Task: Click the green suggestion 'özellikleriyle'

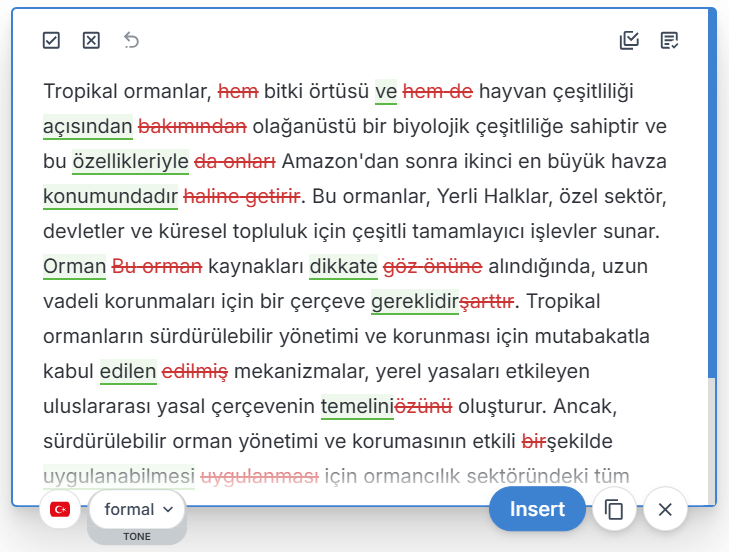Action: pyautogui.click(x=131, y=162)
